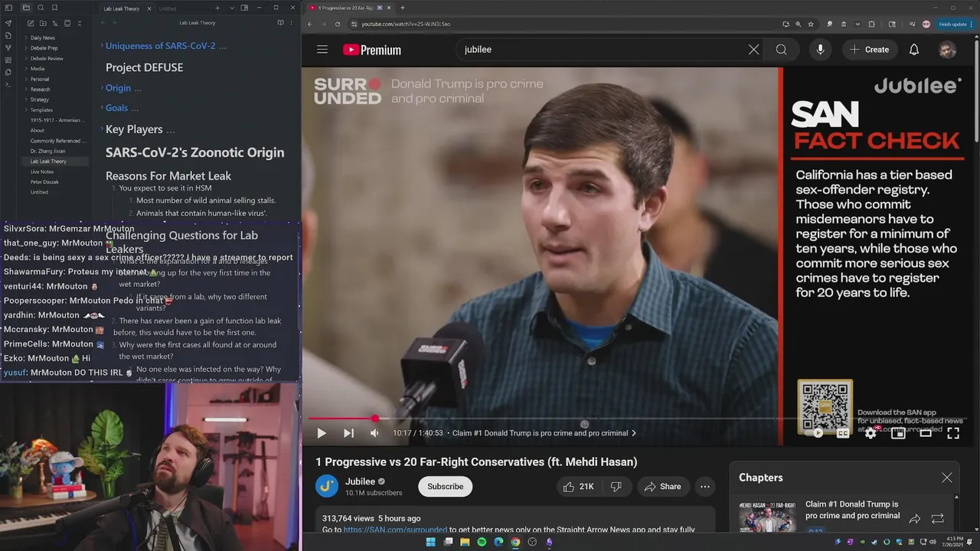Open video settings gear icon

(x=871, y=433)
